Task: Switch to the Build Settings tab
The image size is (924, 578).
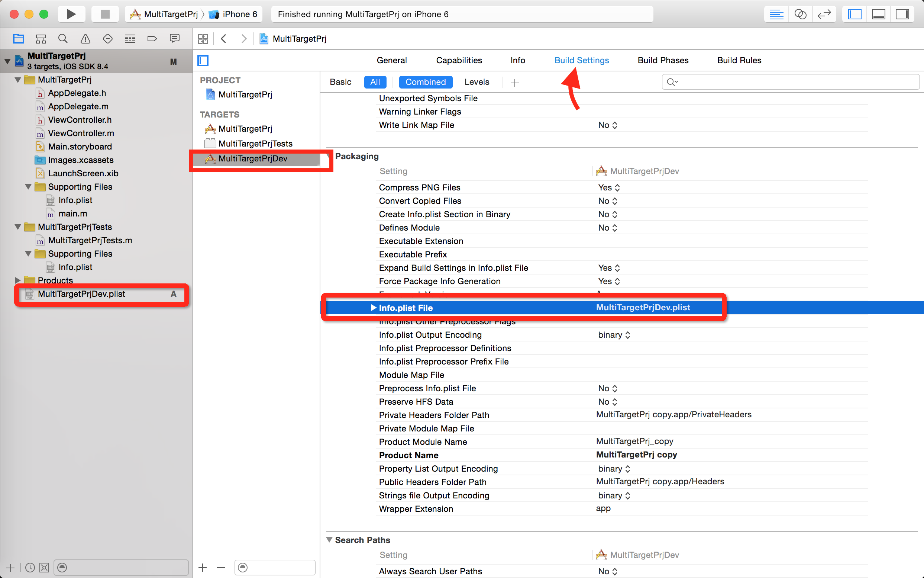Action: (x=581, y=60)
